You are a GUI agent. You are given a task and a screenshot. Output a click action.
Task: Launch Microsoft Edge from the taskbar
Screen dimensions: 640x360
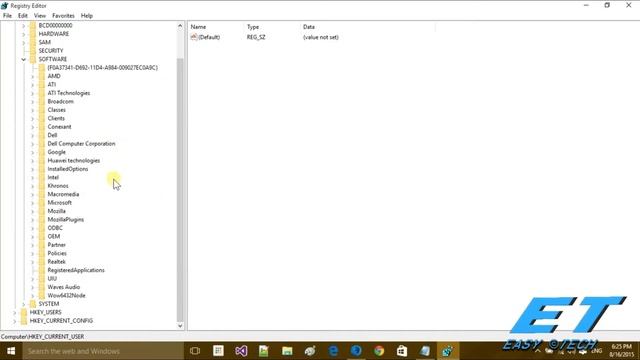[x=333, y=351]
